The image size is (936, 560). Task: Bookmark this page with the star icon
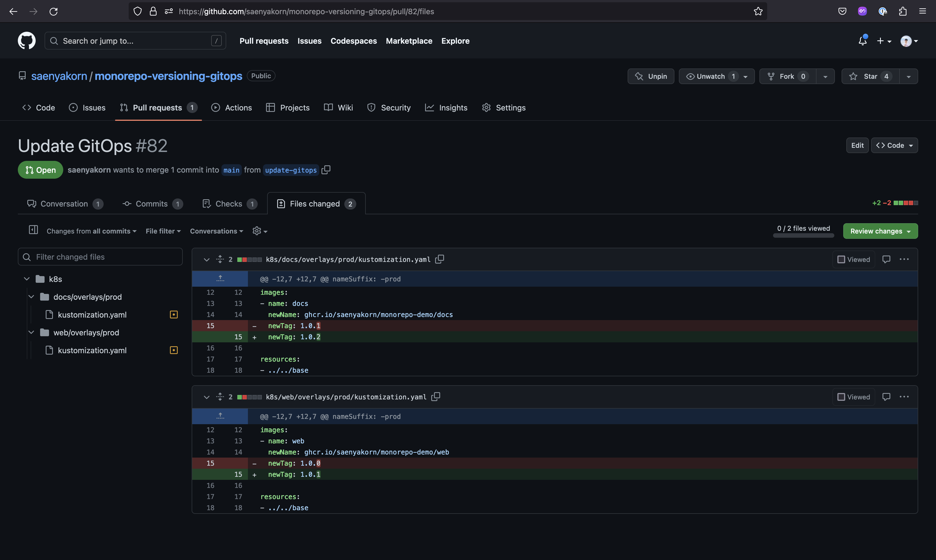click(x=758, y=11)
